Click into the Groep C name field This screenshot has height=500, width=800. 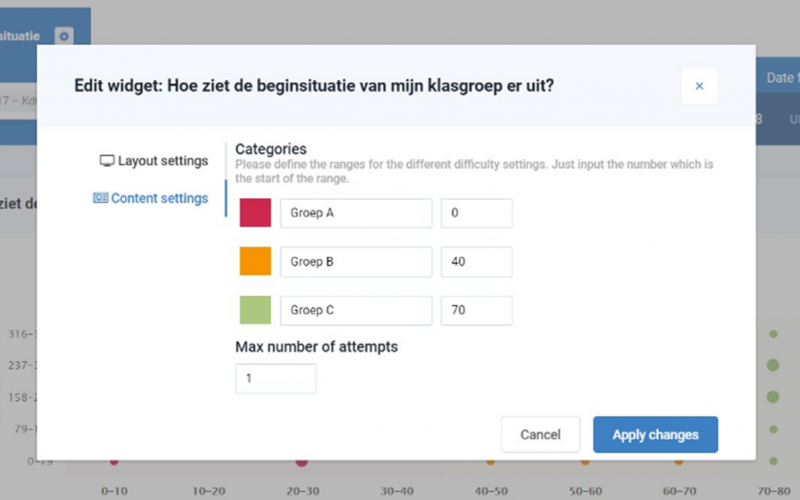356,310
